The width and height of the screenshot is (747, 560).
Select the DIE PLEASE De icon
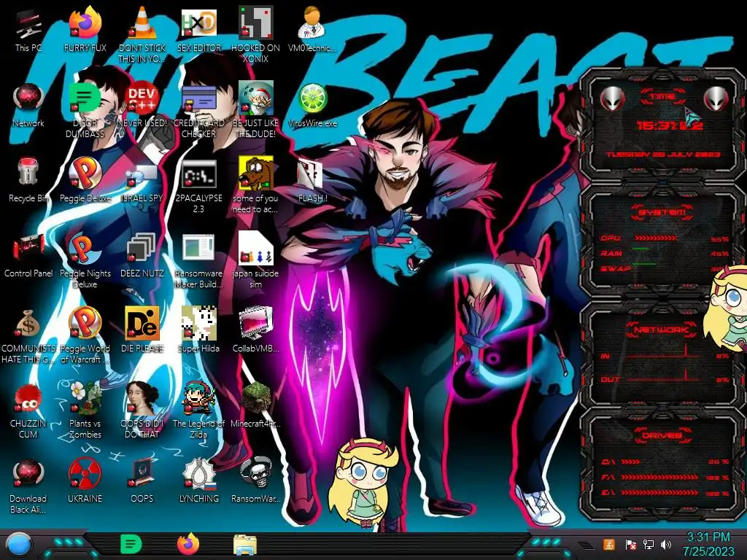click(142, 323)
